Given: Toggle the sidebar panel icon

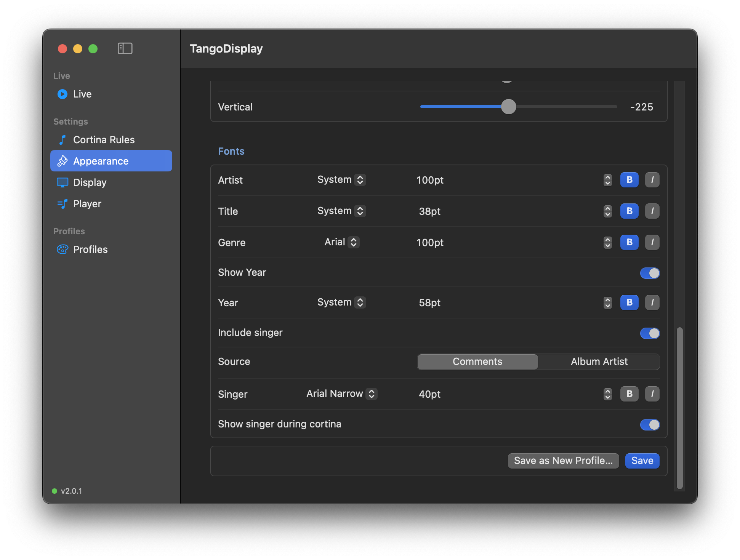Looking at the screenshot, I should coord(125,48).
